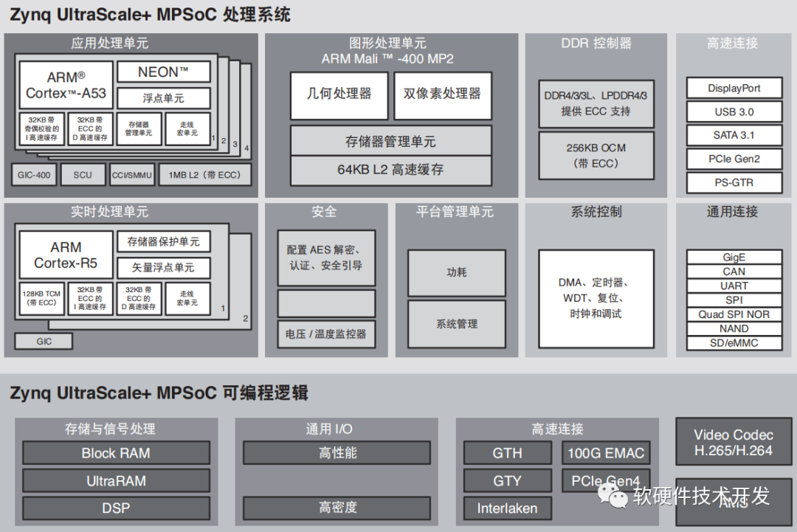This screenshot has height=532, width=797.
Task: Select the 功耗 block
Action: click(x=457, y=273)
